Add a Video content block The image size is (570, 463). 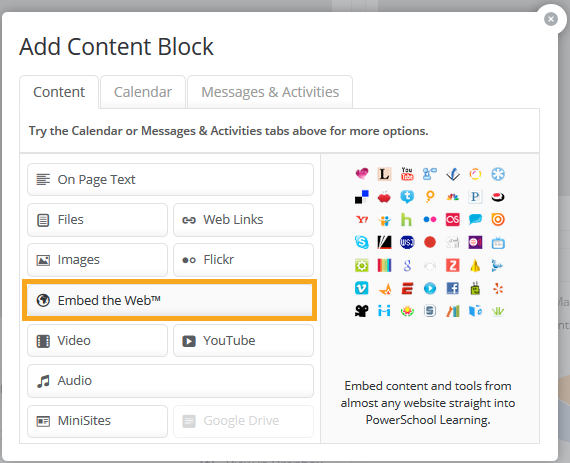tap(97, 341)
